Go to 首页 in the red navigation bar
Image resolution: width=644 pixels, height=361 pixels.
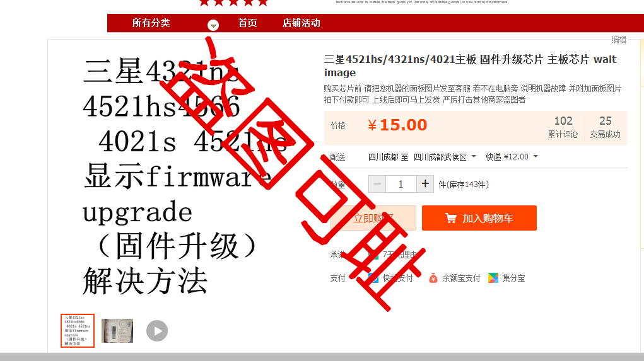(x=248, y=23)
